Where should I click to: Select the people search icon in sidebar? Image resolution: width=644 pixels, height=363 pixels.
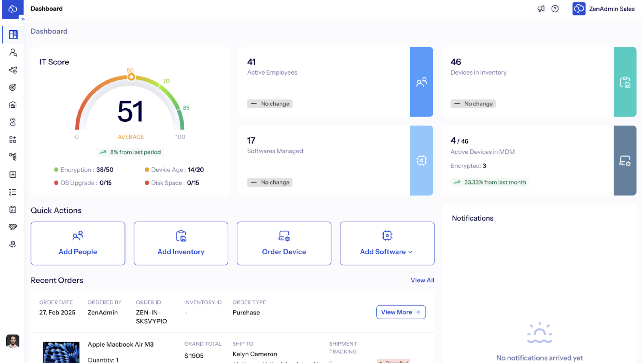[x=12, y=53]
